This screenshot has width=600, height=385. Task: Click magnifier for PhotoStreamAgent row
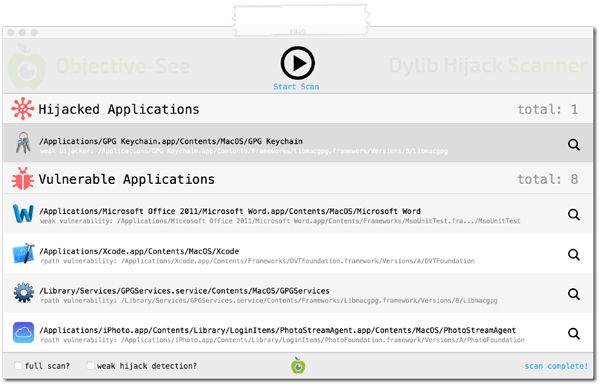[574, 334]
